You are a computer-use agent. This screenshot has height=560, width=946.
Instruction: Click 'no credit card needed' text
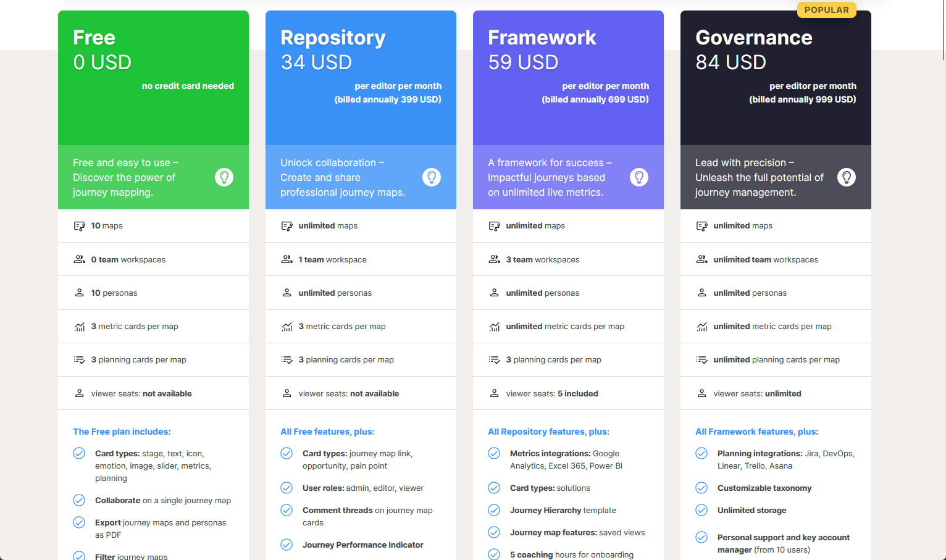click(188, 86)
